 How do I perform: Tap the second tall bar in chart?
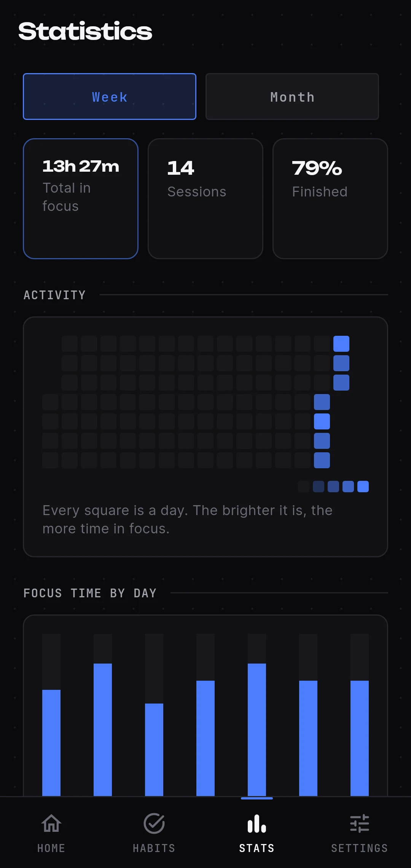click(x=103, y=730)
